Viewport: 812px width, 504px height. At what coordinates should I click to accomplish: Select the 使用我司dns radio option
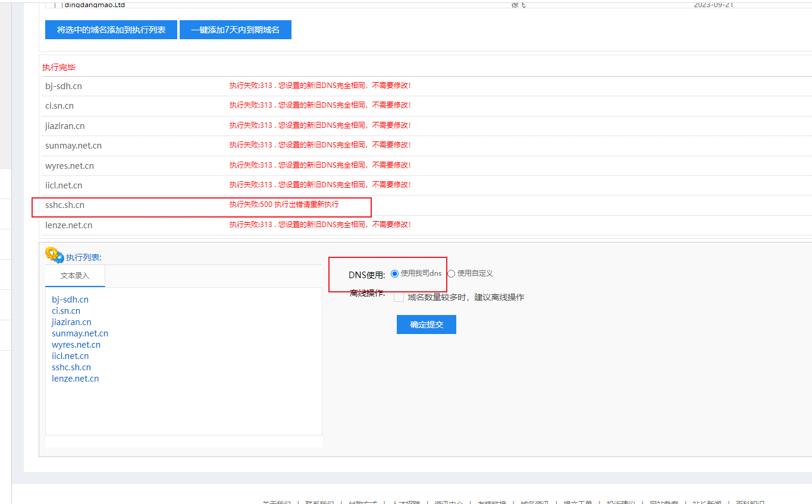pos(394,273)
